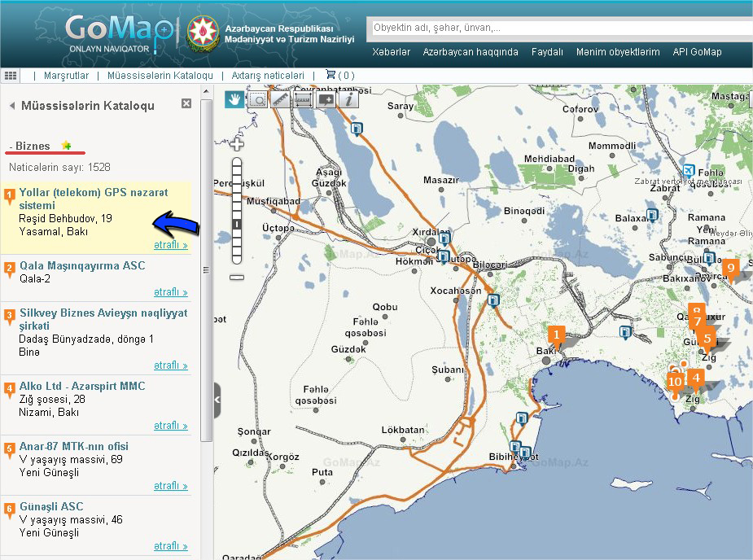Close the Müəssisələrin Kataloqu panel
The image size is (753, 560).
click(x=186, y=104)
